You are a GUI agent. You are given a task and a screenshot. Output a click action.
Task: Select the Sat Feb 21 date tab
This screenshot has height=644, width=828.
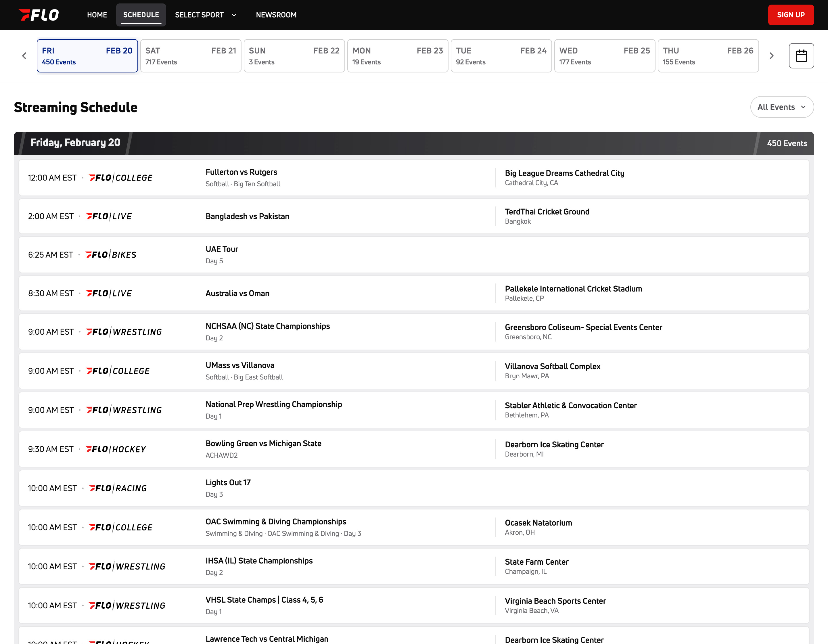[191, 56]
